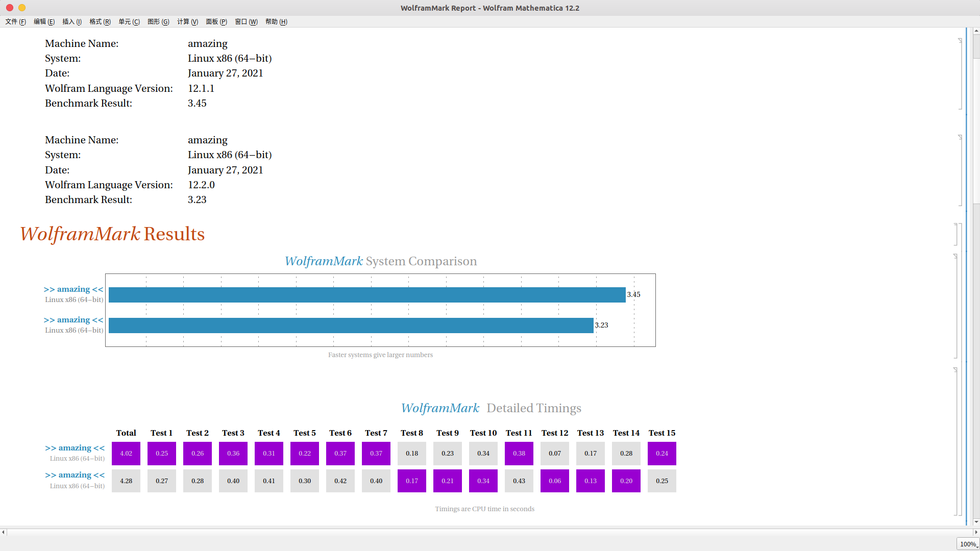Click the Test 8 value 0.18 cell

coord(412,454)
